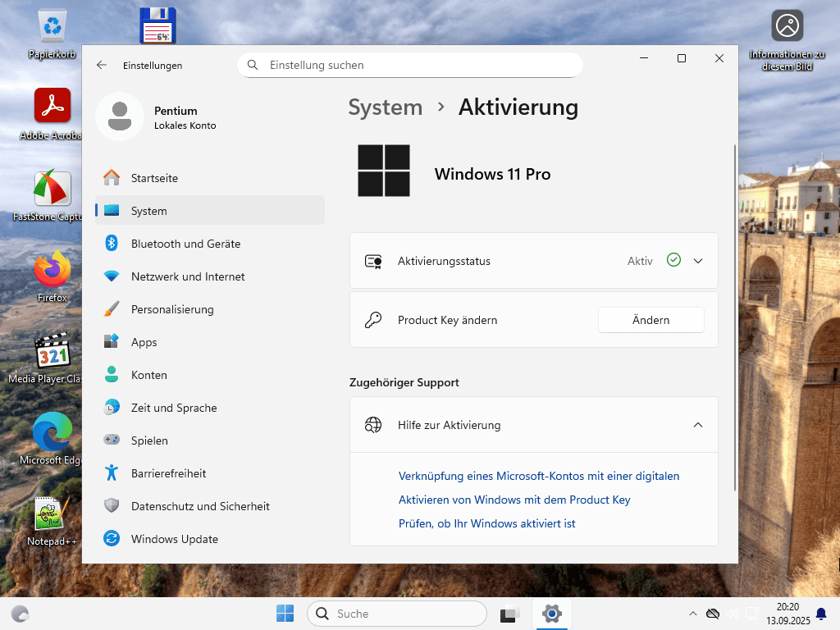Open Adobe Acrobat desktop icon

[x=52, y=114]
